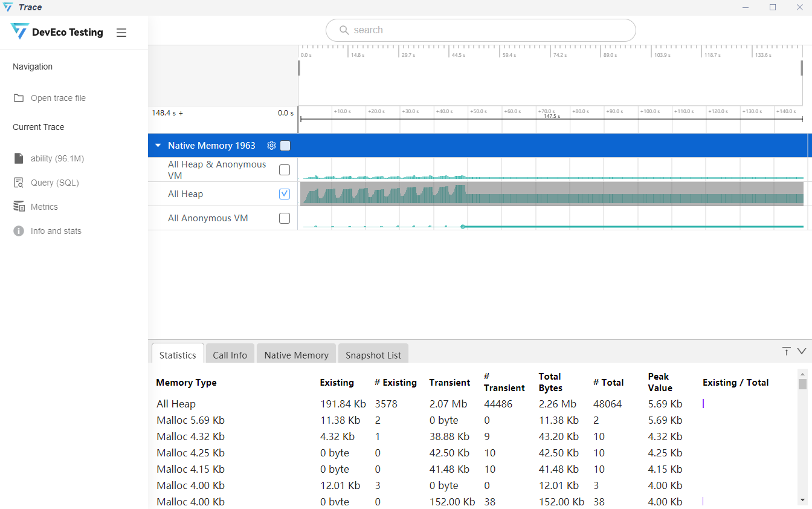Switch to the Snapshot List tab
This screenshot has width=812, height=509.
click(373, 355)
